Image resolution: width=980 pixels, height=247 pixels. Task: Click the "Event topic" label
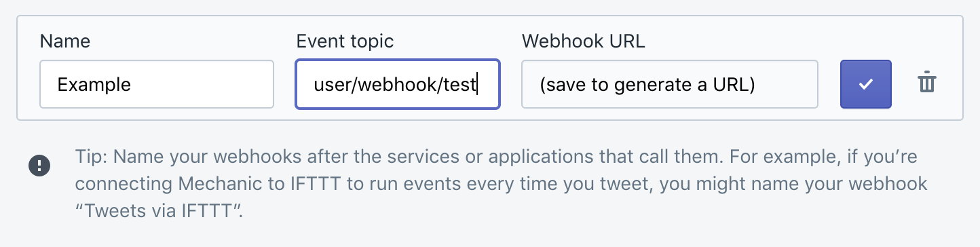pyautogui.click(x=345, y=41)
